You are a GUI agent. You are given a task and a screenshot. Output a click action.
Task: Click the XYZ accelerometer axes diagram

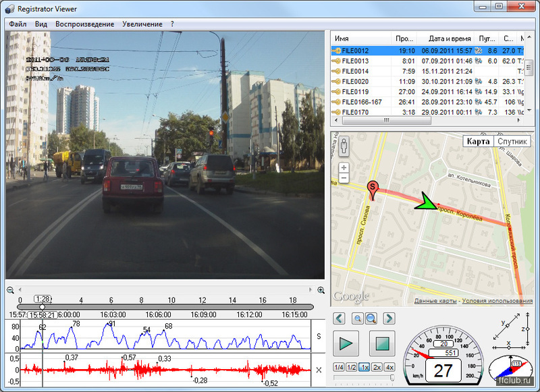point(512,332)
